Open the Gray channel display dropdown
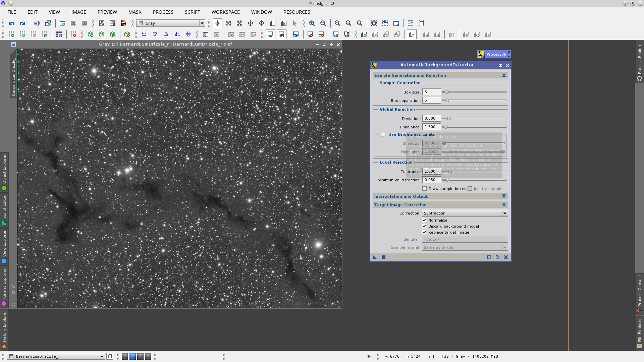Image resolution: width=644 pixels, height=362 pixels. (x=171, y=23)
